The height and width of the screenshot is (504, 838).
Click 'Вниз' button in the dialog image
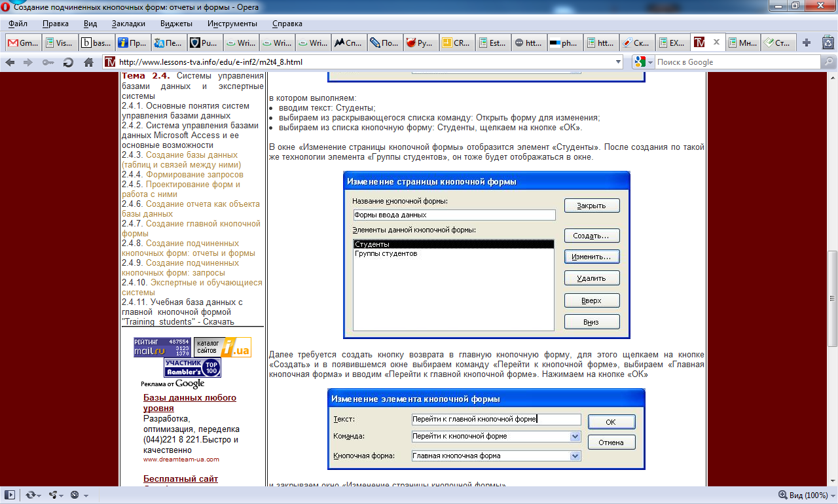591,322
